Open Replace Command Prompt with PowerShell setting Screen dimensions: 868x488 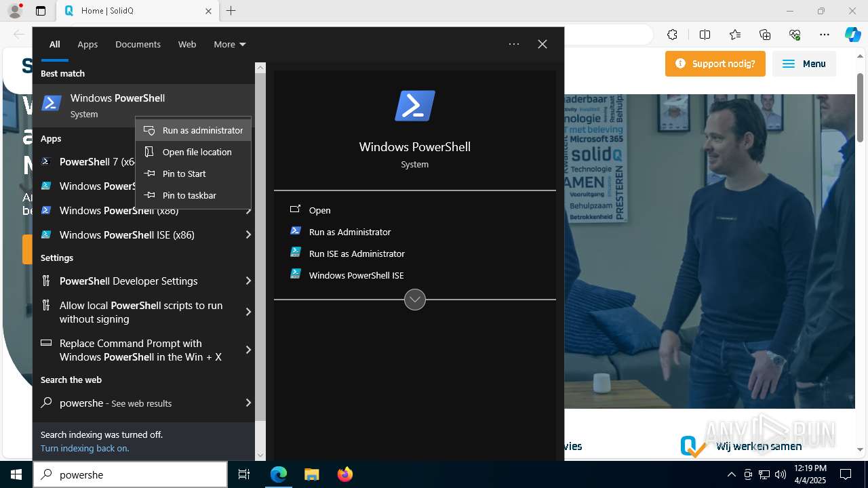(138, 350)
